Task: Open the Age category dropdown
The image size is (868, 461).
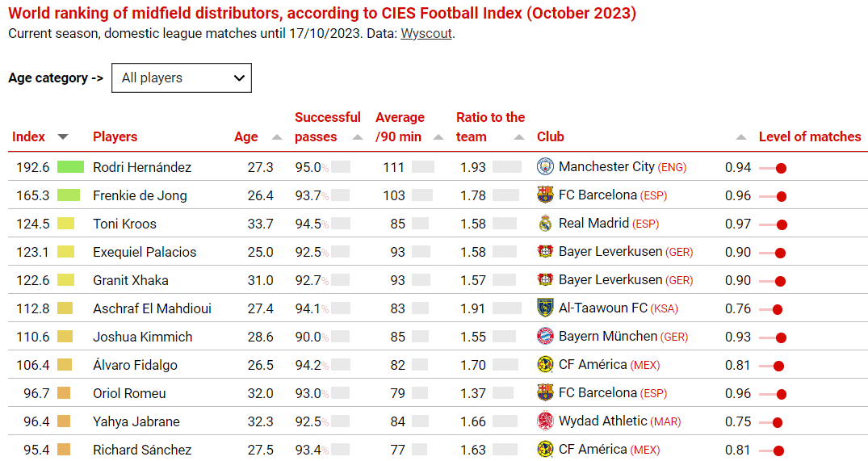Action: point(182,78)
